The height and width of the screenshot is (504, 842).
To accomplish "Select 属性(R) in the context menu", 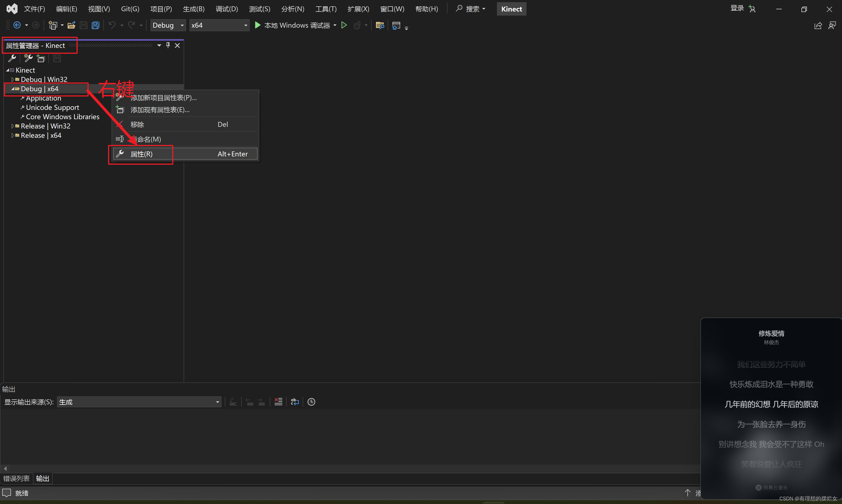I will pos(141,154).
